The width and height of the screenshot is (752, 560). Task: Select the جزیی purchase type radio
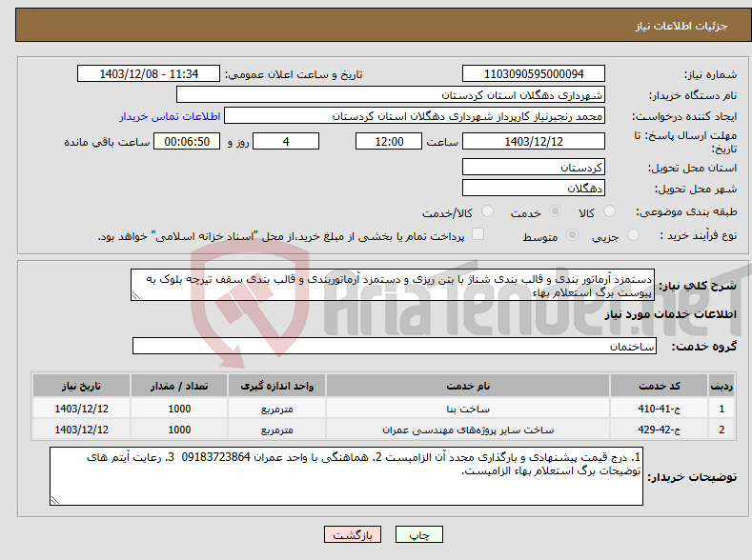(x=633, y=234)
